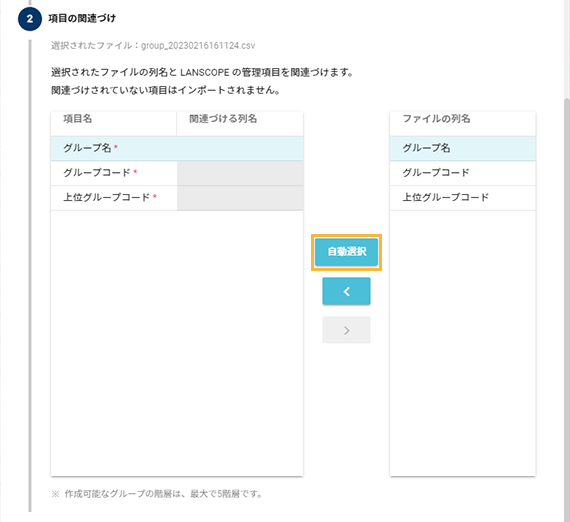Click the left arrow assign button
This screenshot has height=522, width=570.
coord(346,291)
